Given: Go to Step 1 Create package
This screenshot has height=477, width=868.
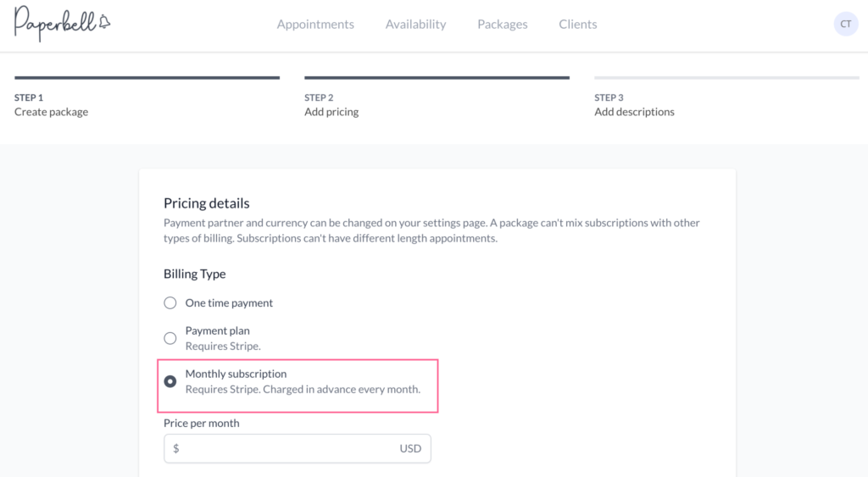Looking at the screenshot, I should (x=51, y=104).
